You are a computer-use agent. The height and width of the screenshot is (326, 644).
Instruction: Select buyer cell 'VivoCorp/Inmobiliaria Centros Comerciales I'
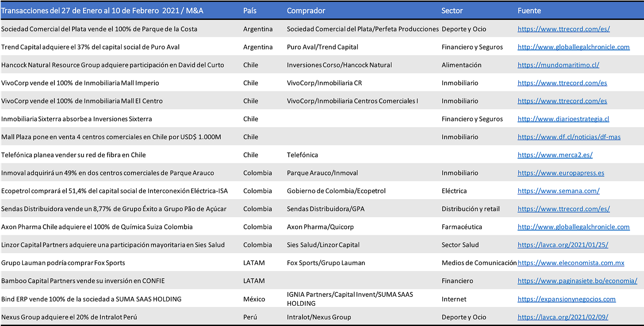tap(353, 101)
